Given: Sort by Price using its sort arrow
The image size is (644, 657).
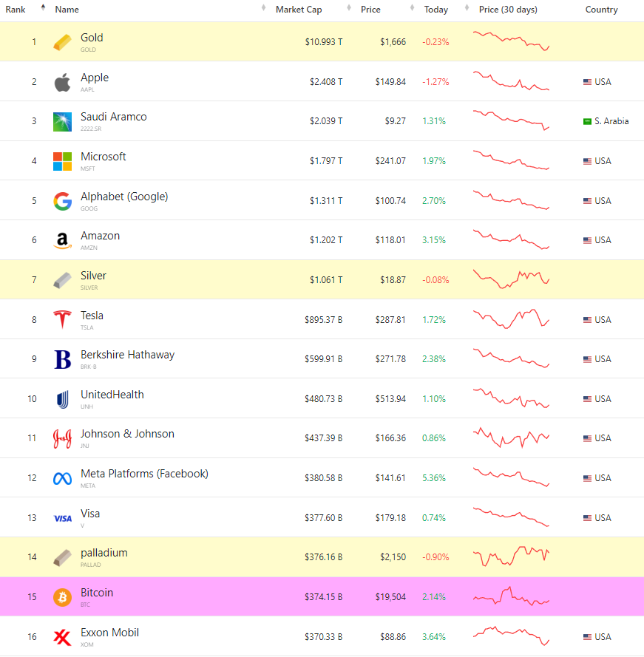Looking at the screenshot, I should 412,7.
